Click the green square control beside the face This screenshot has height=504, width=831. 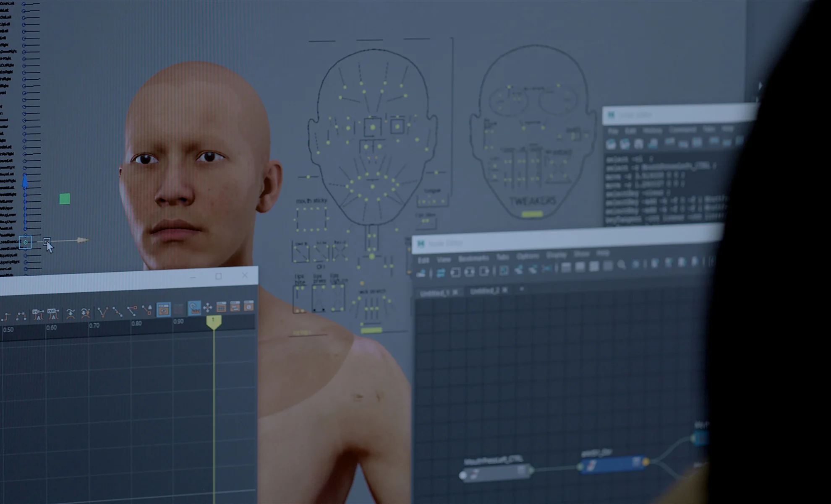point(65,199)
